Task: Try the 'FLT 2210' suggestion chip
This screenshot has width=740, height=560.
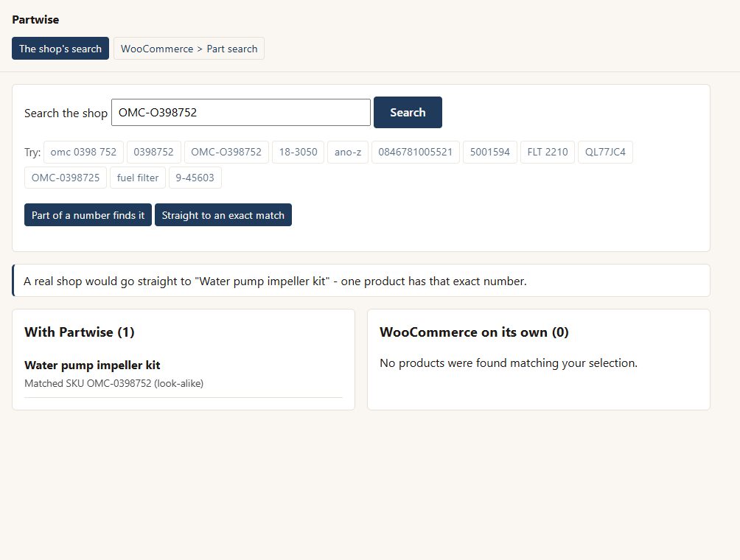Action: 548,152
